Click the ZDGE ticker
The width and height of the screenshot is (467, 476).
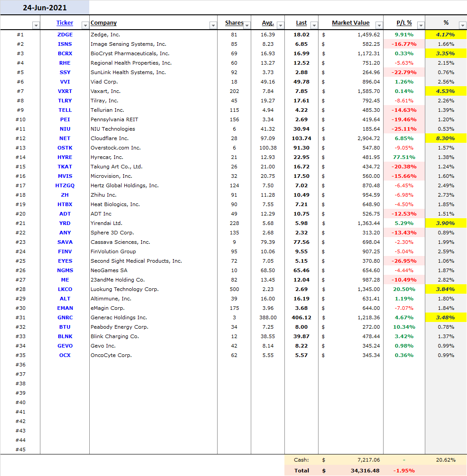(x=65, y=35)
